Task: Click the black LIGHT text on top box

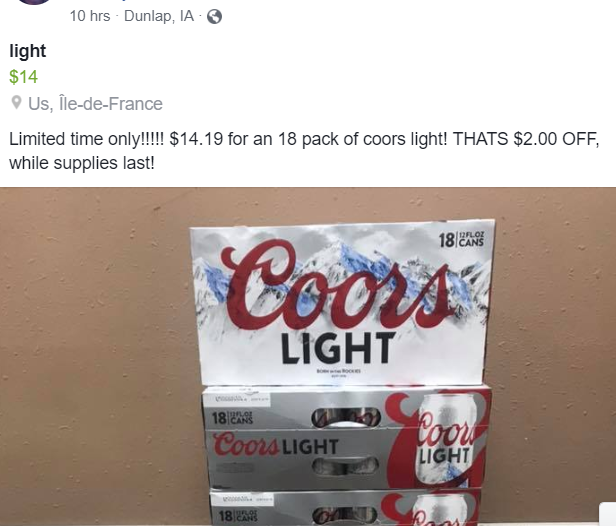Action: 338,348
